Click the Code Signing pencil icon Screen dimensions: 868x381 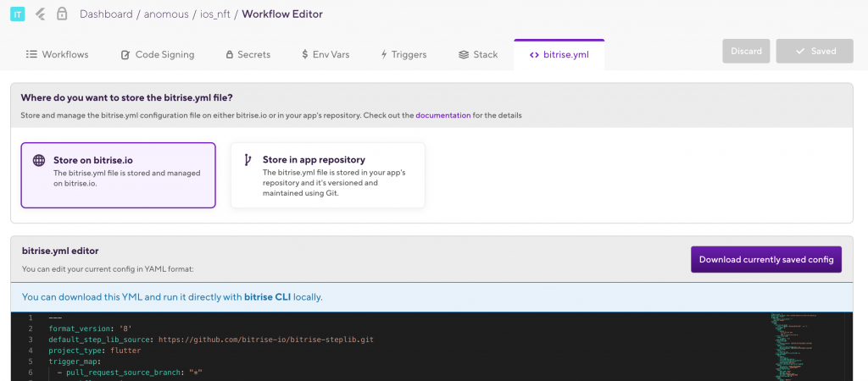tap(125, 54)
